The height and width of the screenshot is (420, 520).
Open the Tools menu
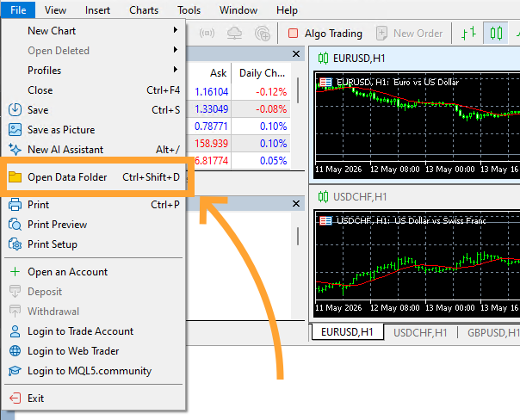click(x=189, y=10)
